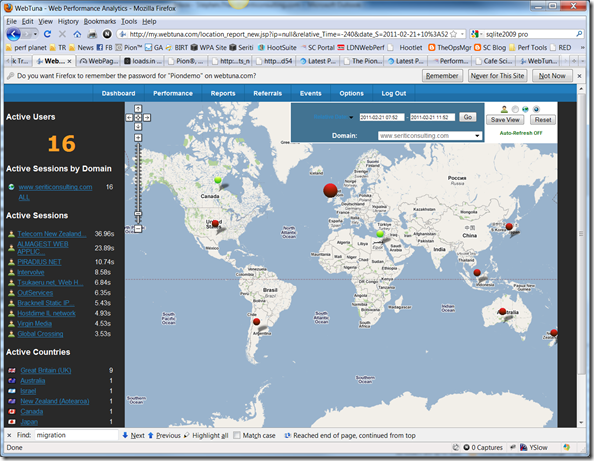This screenshot has height=461, width=594.
Task: Open the Great Britain (UK) country link
Action: pyautogui.click(x=46, y=370)
